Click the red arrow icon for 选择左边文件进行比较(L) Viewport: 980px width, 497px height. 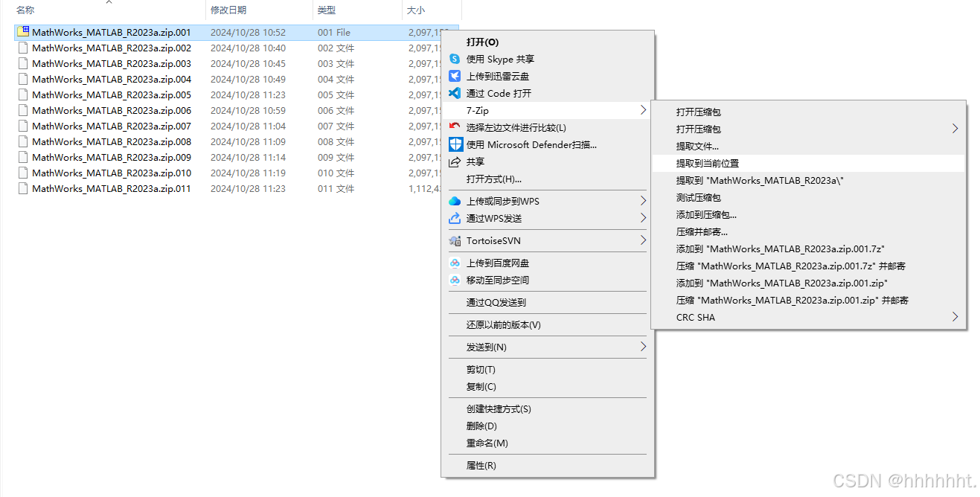tap(455, 127)
